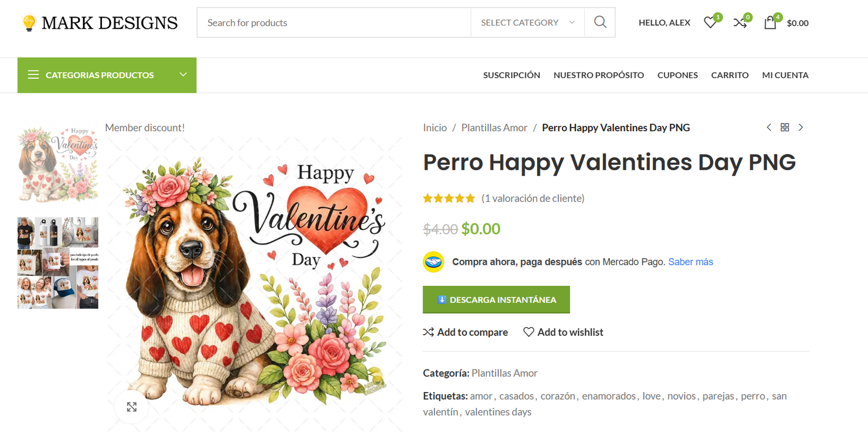868x441 pixels.
Task: Open the Suscripción menu item
Action: tap(512, 75)
